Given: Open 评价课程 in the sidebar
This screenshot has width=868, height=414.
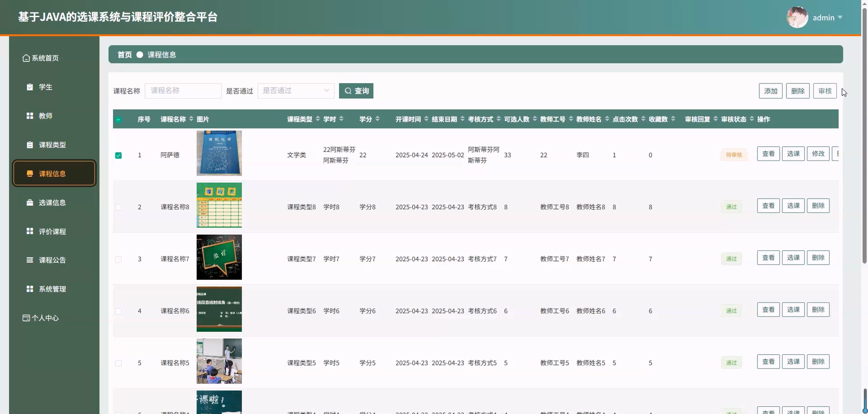Looking at the screenshot, I should (x=52, y=232).
